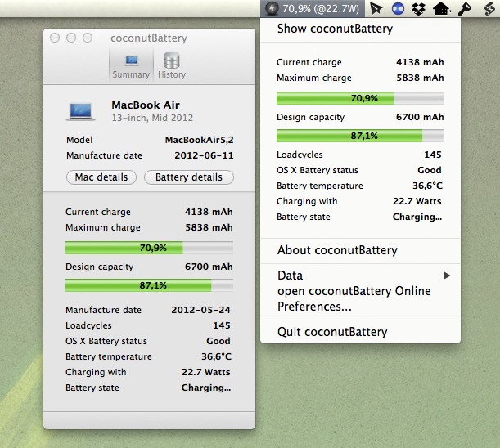
Task: Select About coconutBattery menu entry
Action: 360,250
